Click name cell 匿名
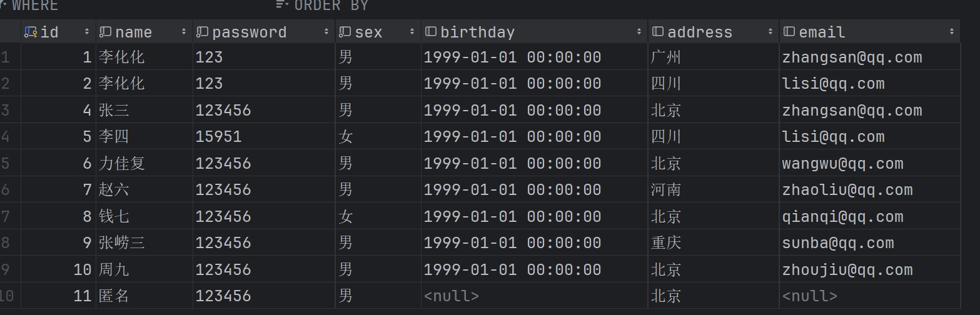 144,296
